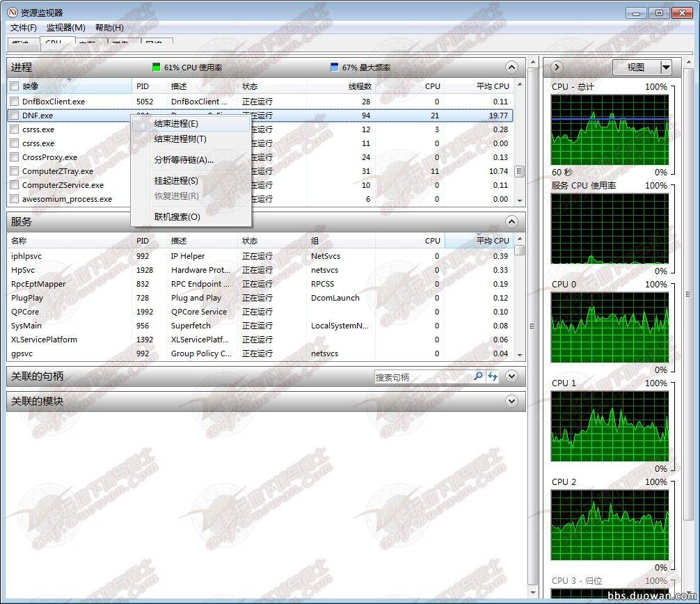The image size is (700, 604).
Task: Sort services by 平均 CPU column header
Action: click(x=492, y=241)
